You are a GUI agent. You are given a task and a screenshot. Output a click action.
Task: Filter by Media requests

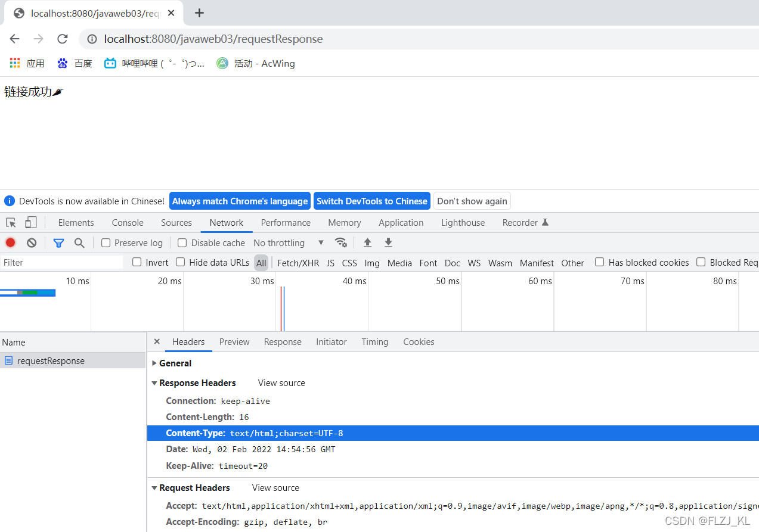point(399,263)
